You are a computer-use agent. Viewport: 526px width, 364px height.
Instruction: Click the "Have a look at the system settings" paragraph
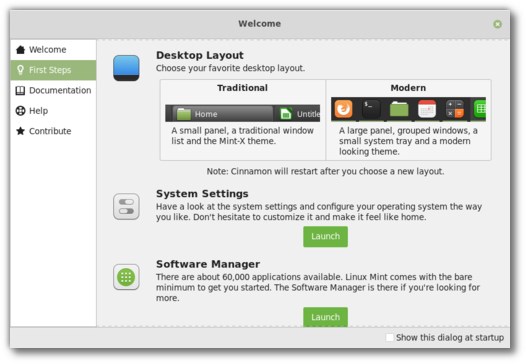point(319,212)
